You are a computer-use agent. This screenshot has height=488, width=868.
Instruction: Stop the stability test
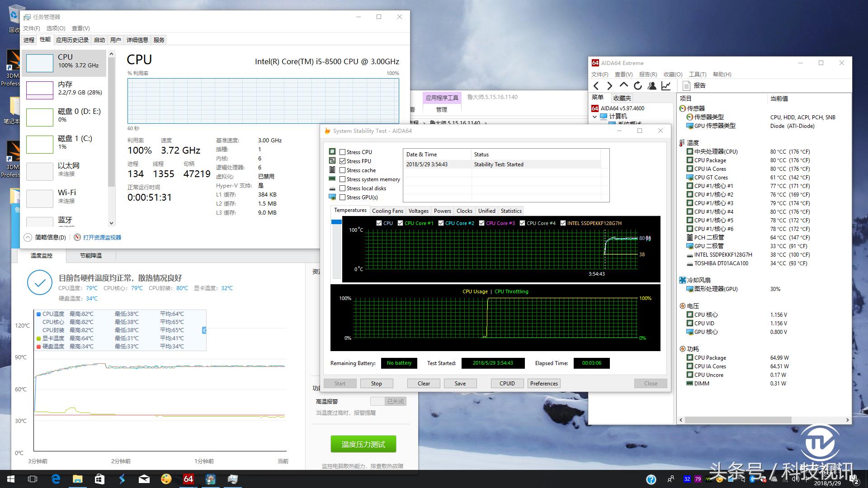click(376, 384)
